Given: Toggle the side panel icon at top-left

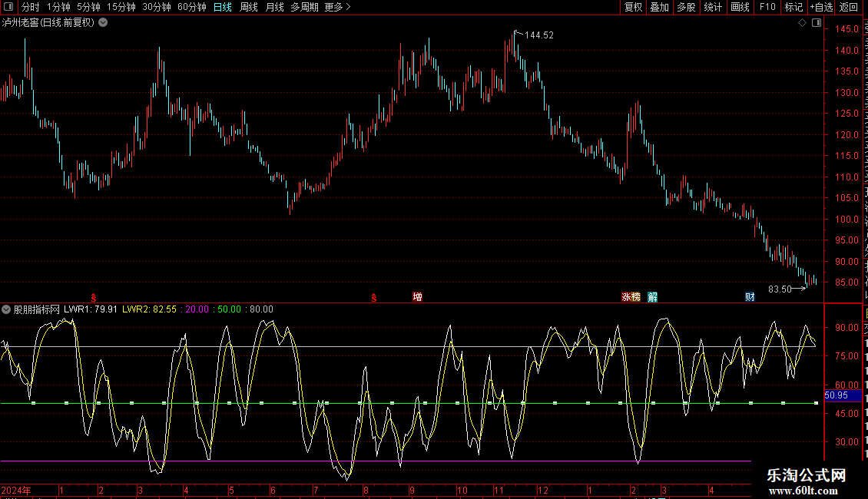Looking at the screenshot, I should [x=8, y=7].
